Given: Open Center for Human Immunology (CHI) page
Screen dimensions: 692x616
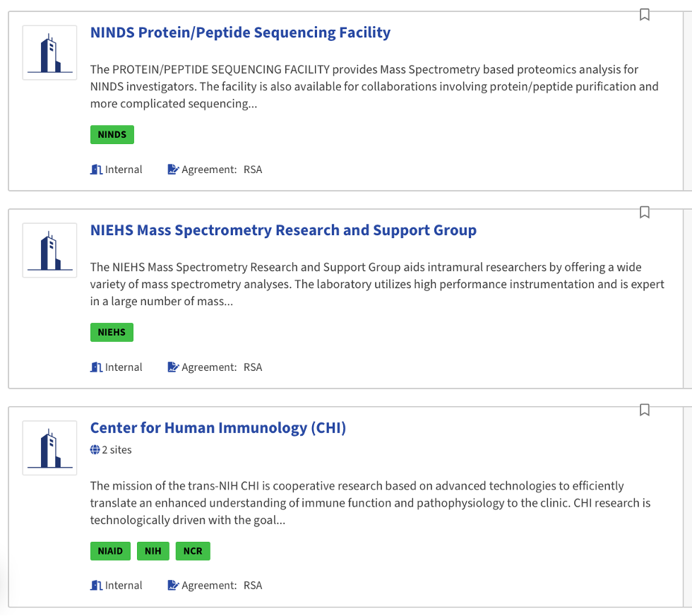Looking at the screenshot, I should coord(218,428).
